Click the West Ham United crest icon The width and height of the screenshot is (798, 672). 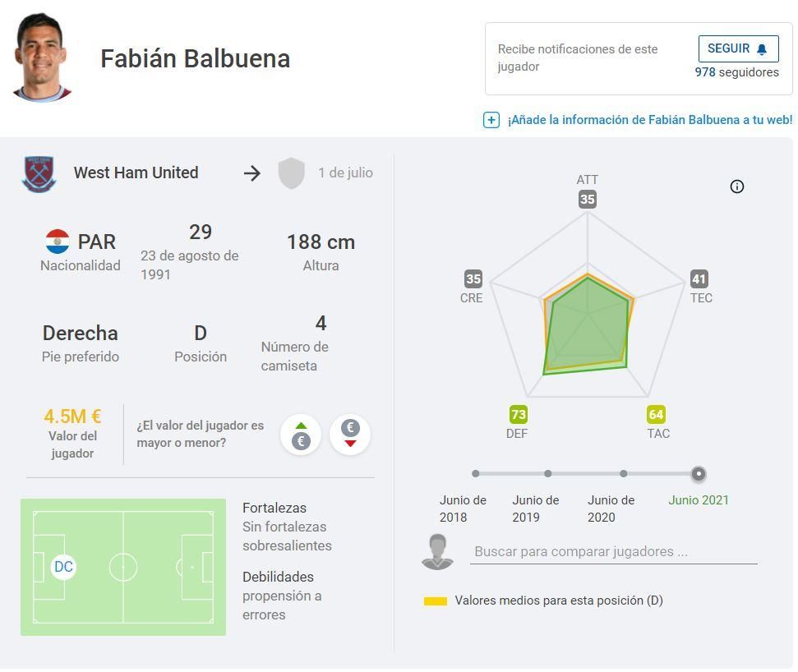click(x=39, y=173)
